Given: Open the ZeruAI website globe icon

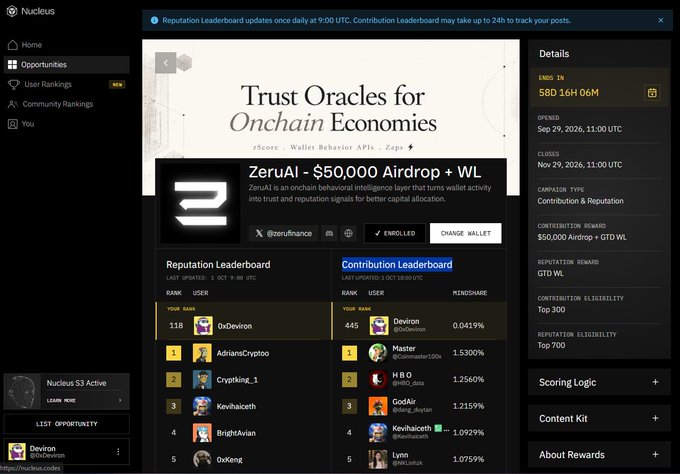Looking at the screenshot, I should (x=348, y=233).
